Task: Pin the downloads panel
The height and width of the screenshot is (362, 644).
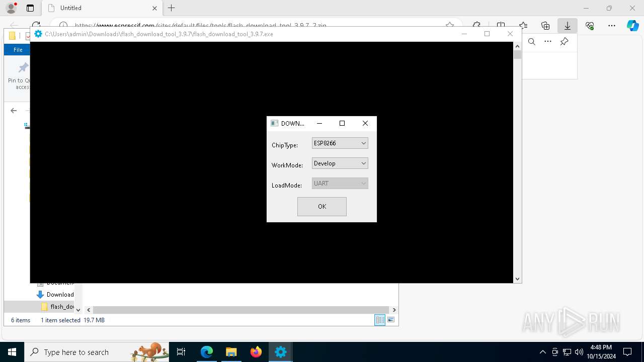Action: 565,42
